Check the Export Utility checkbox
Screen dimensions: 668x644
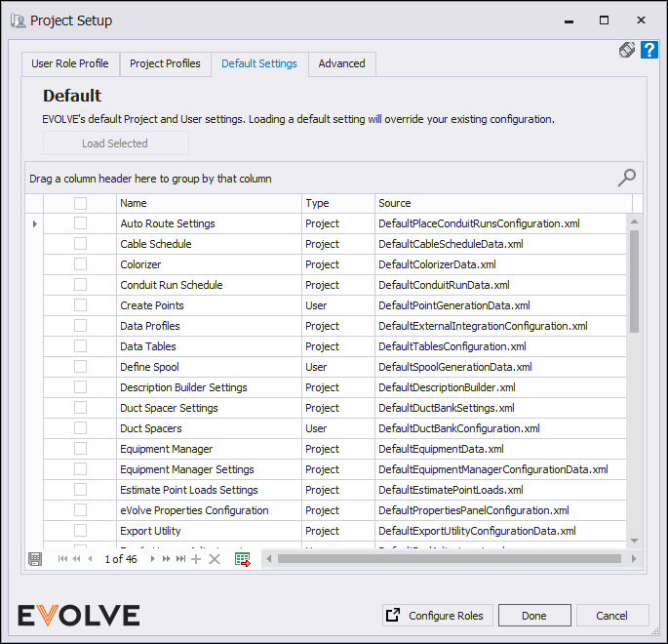[80, 531]
